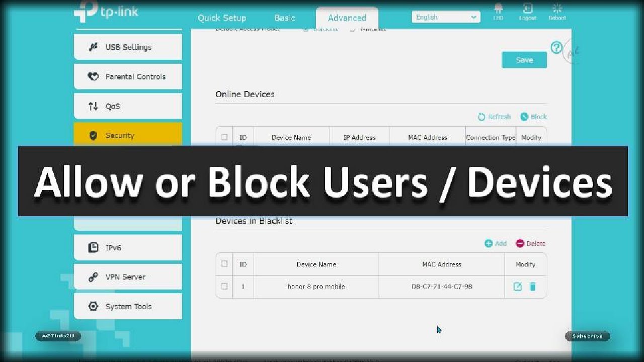Image resolution: width=644 pixels, height=362 pixels.
Task: Open VPN Server settings
Action: [x=128, y=277]
